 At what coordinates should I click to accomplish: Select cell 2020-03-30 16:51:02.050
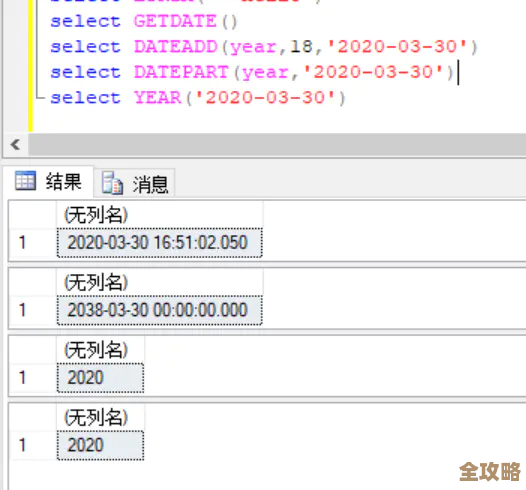coord(160,243)
